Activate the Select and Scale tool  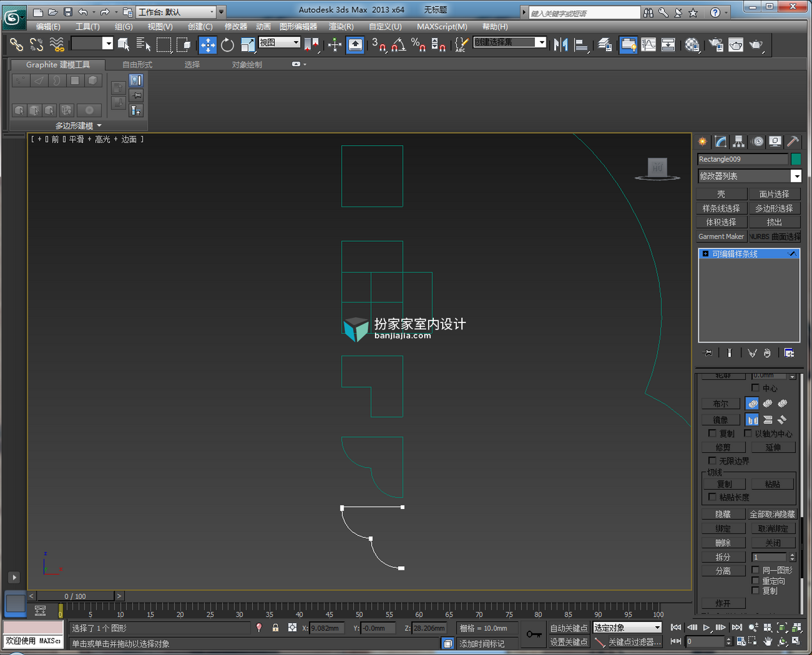point(247,44)
